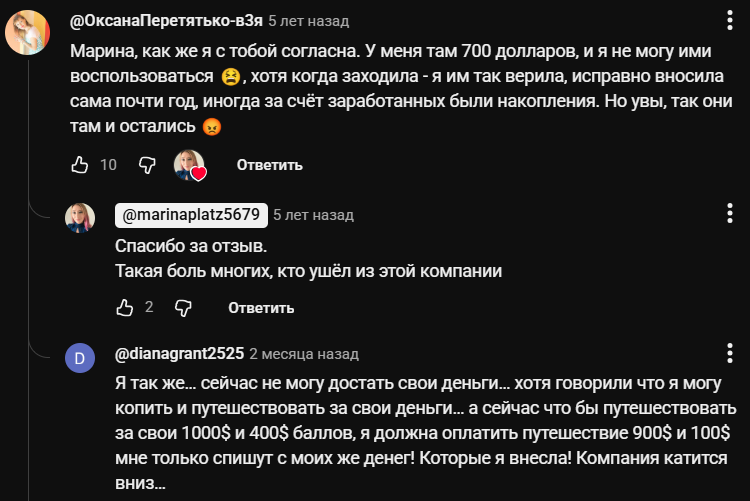Click '2 месяца назад' timestamp on dianagrant2525's reply
Image resolution: width=750 pixels, height=501 pixels.
click(303, 354)
